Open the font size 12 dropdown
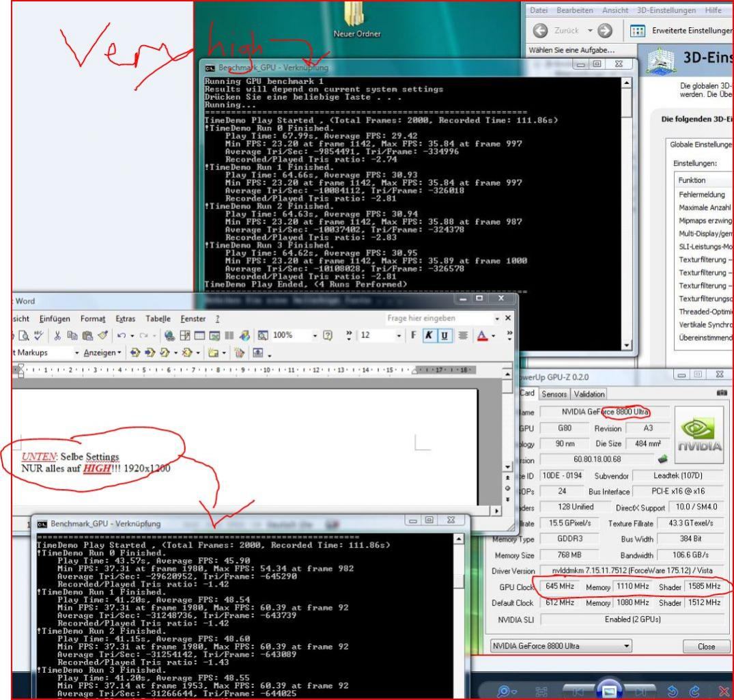This screenshot has height=700, width=734. 399,336
